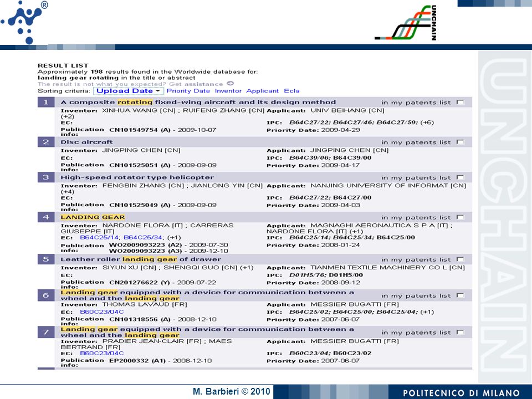The width and height of the screenshot is (532, 399).
Task: Click inventor JINGPING CHEN [CN]
Action: click(141, 150)
